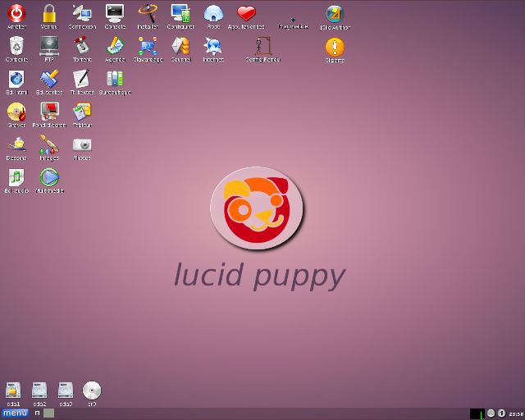The image size is (525, 420).
Task: Open the sr0 optical disc icon
Action: point(92,390)
